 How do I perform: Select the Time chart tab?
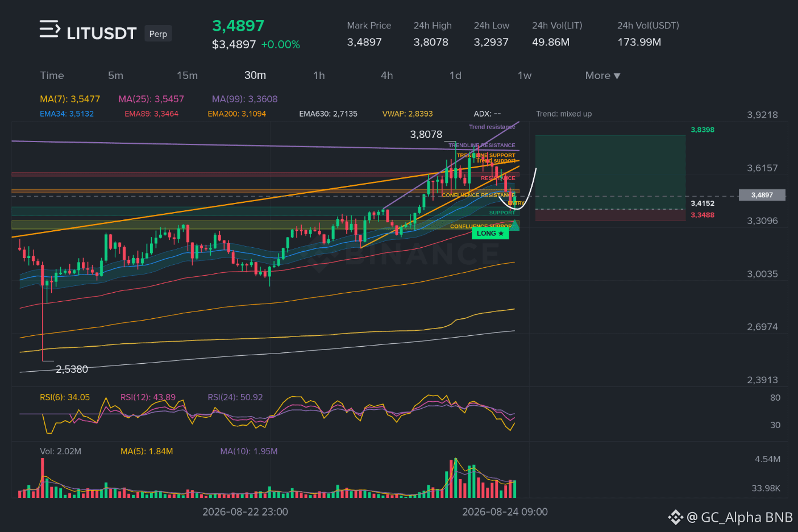(x=52, y=76)
